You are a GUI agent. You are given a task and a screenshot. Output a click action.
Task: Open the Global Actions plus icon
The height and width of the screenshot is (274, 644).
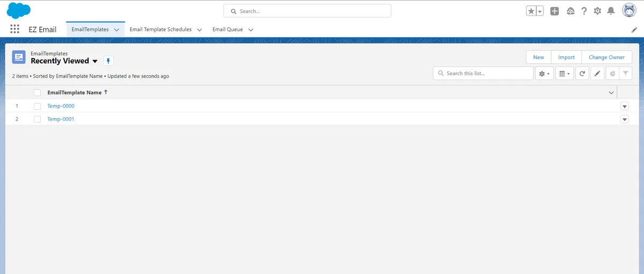point(555,11)
